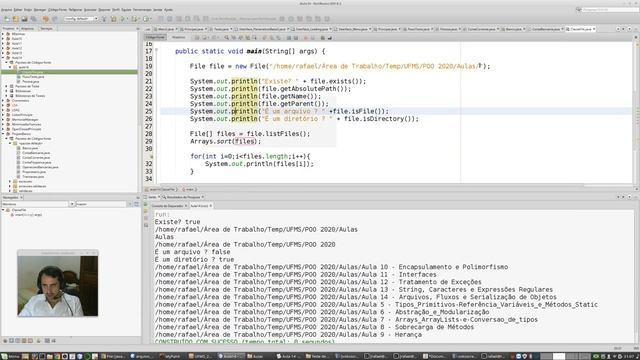Open the Console do Depurador output tab
This screenshot has height=360, width=640.
pos(168,206)
